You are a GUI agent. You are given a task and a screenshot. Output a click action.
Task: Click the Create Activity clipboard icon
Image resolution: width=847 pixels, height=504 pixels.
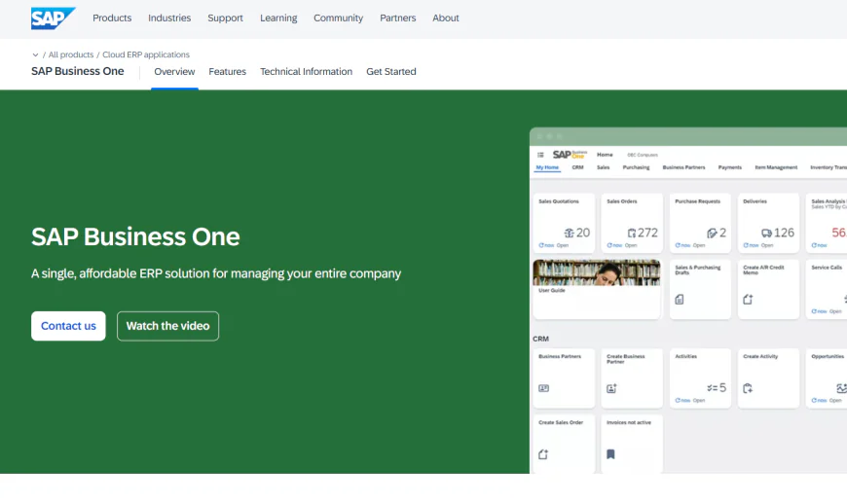click(748, 388)
